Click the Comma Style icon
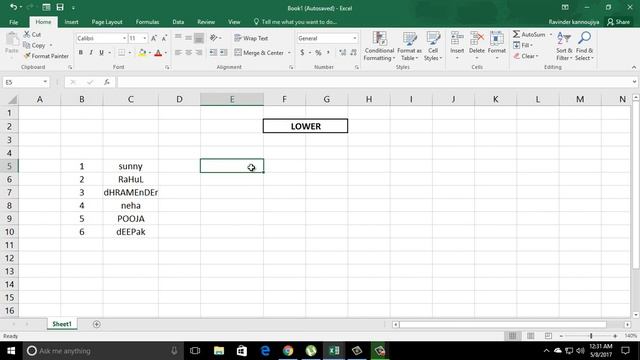640x360 pixels. tap(329, 53)
